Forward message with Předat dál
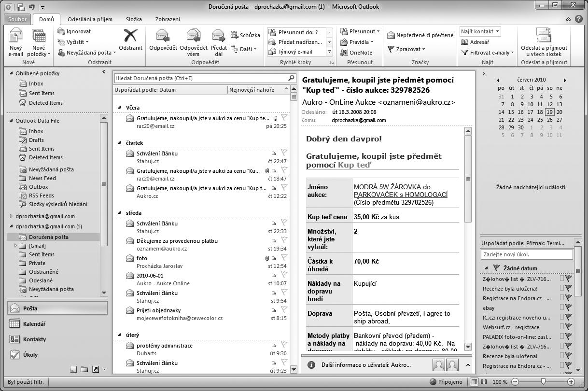 (x=219, y=42)
